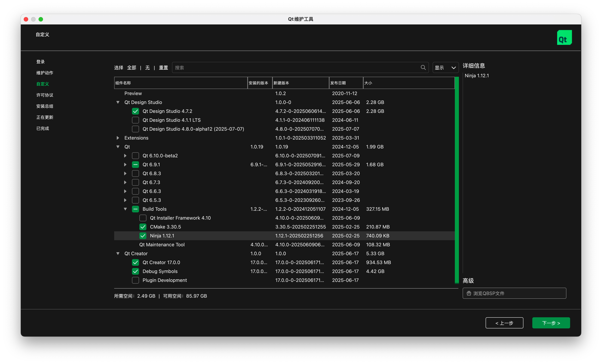Click the 上一步 button

504,323
